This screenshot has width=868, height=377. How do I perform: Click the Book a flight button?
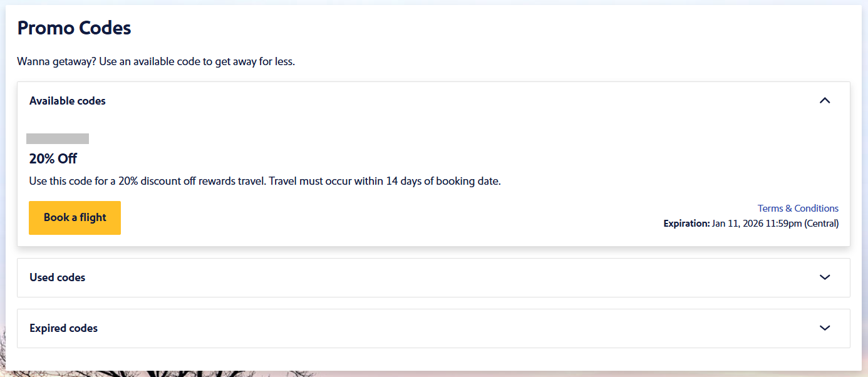click(x=75, y=218)
